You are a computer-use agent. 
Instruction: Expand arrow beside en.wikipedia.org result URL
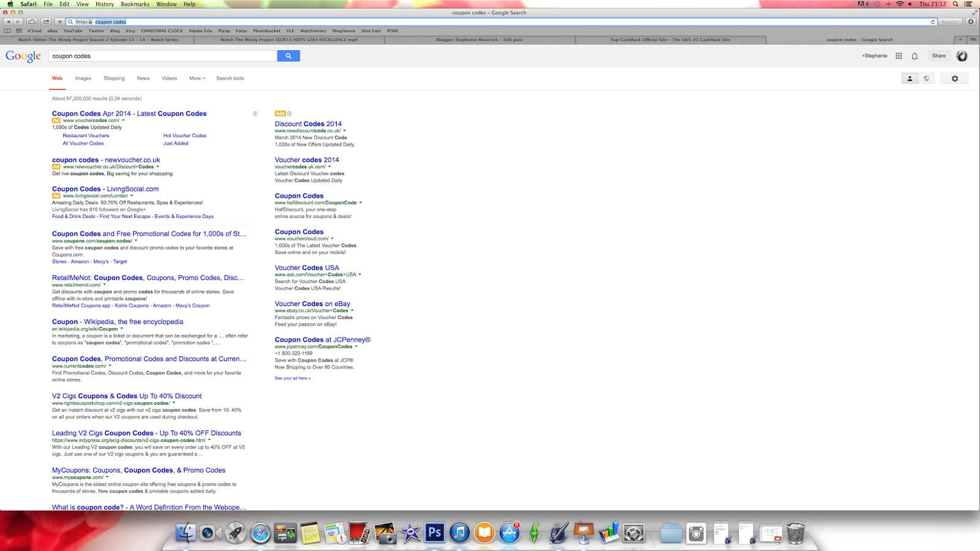coord(122,329)
